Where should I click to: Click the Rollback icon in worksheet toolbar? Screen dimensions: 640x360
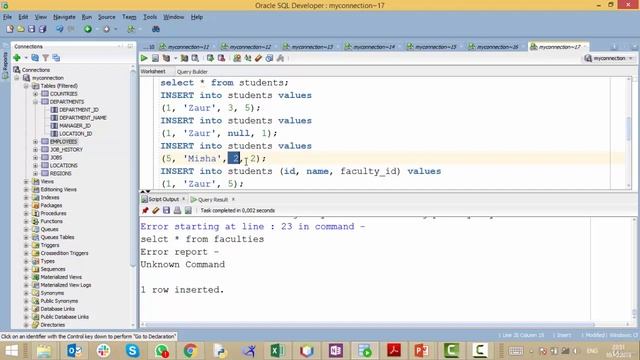tap(221, 58)
